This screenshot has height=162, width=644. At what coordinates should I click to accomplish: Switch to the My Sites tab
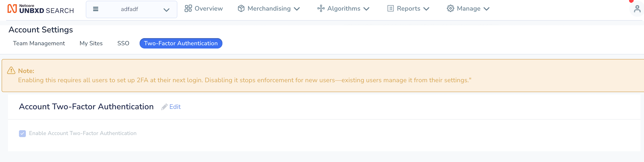point(91,43)
